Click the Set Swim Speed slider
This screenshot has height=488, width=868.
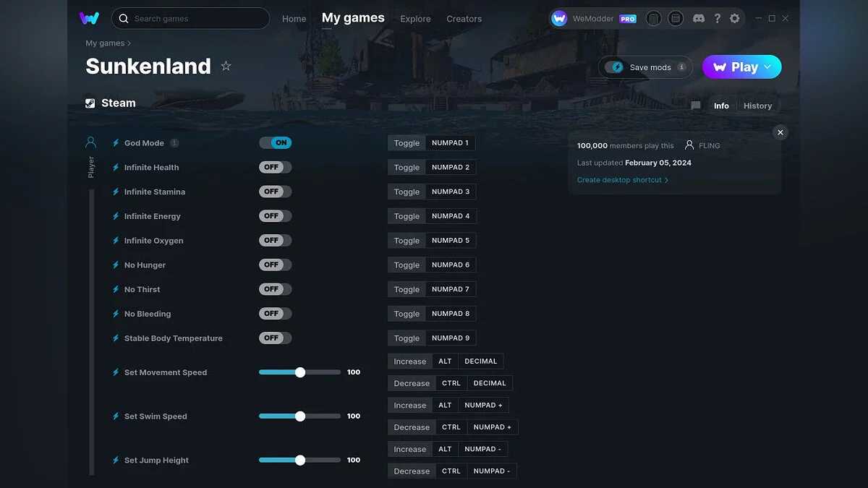pyautogui.click(x=299, y=416)
